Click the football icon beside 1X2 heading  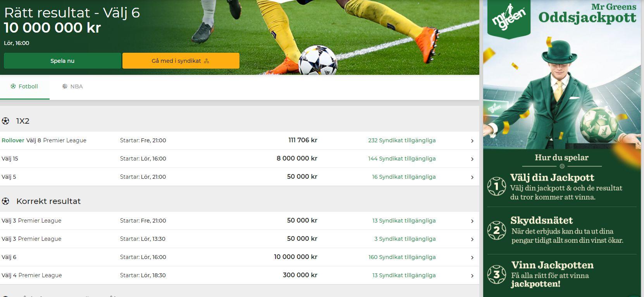[x=5, y=121]
